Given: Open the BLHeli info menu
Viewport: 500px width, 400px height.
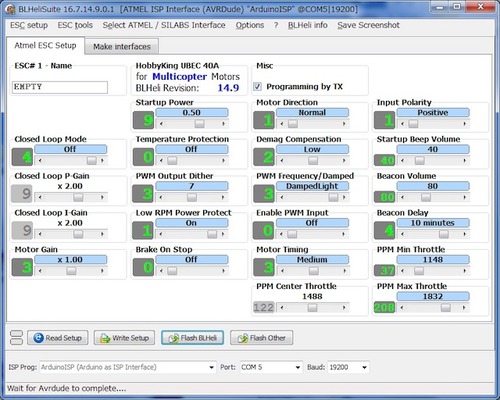Looking at the screenshot, I should point(308,25).
